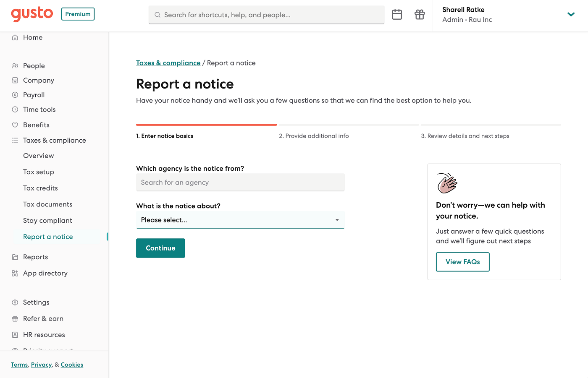This screenshot has width=588, height=378.
Task: Click the Company storefront icon
Action: coord(15,80)
